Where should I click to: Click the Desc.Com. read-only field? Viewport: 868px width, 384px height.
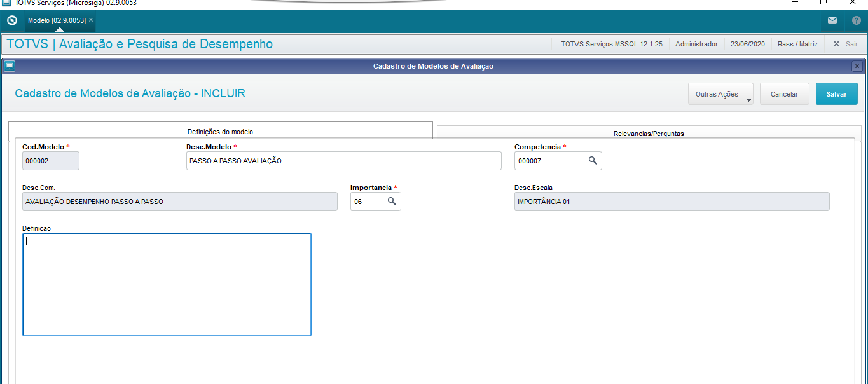[180, 201]
